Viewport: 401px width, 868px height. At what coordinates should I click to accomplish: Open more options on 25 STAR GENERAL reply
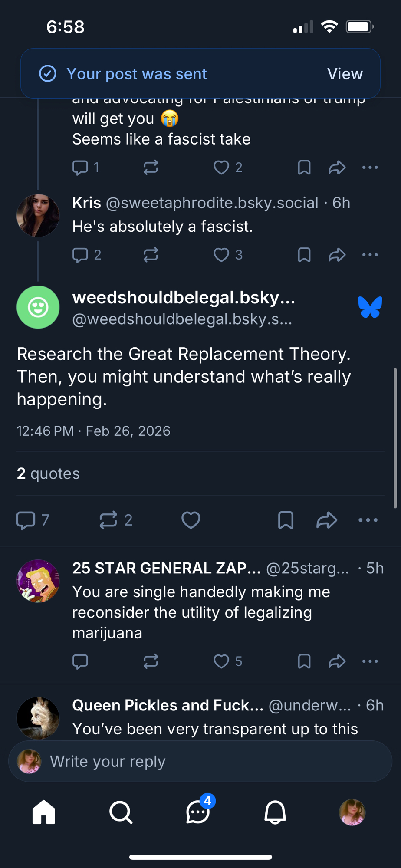click(370, 661)
